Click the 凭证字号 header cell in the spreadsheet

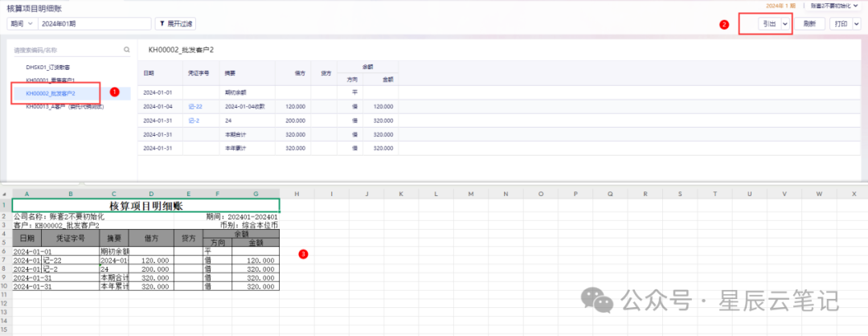71,238
